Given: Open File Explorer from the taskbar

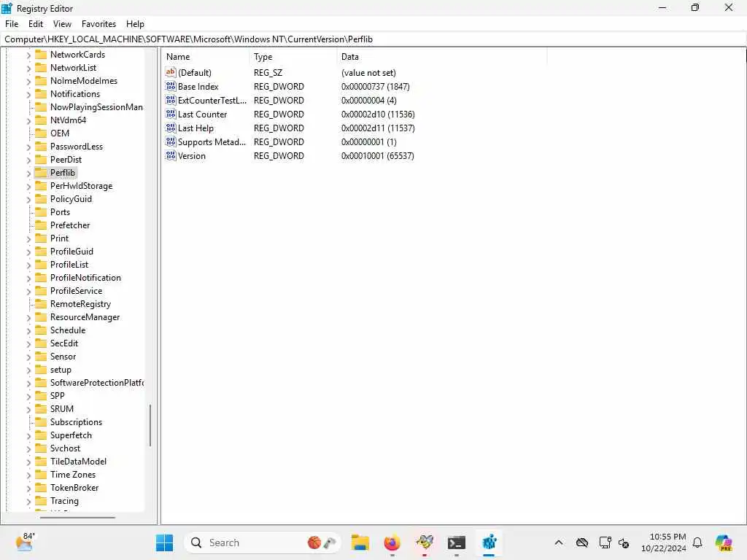Looking at the screenshot, I should 360,542.
